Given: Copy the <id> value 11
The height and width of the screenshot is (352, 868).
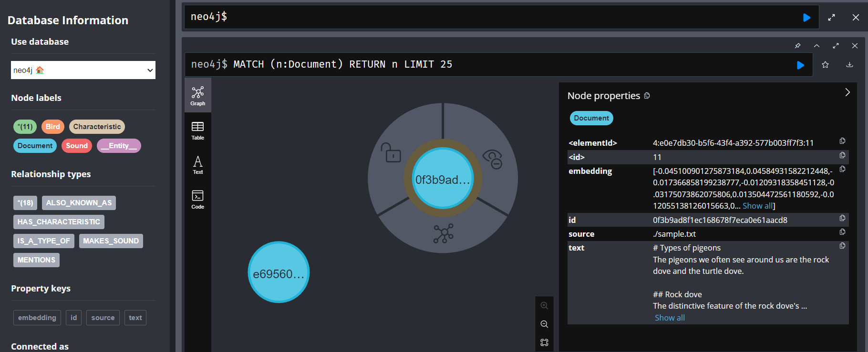Looking at the screenshot, I should click(x=842, y=155).
